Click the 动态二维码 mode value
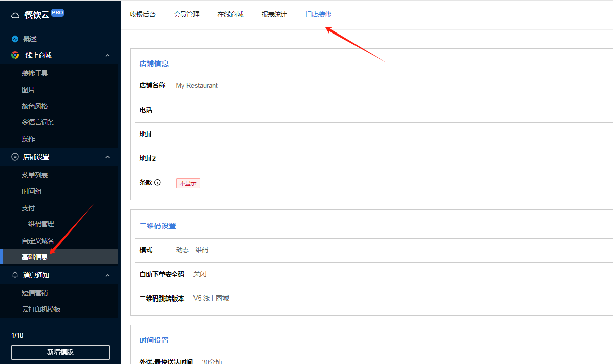Viewport: 613px width, 364px height. tap(192, 250)
